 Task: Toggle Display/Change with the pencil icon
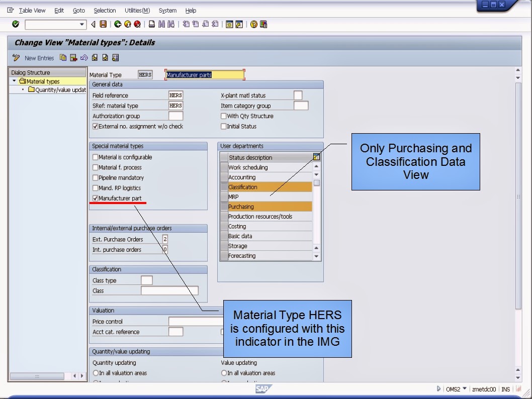click(16, 58)
